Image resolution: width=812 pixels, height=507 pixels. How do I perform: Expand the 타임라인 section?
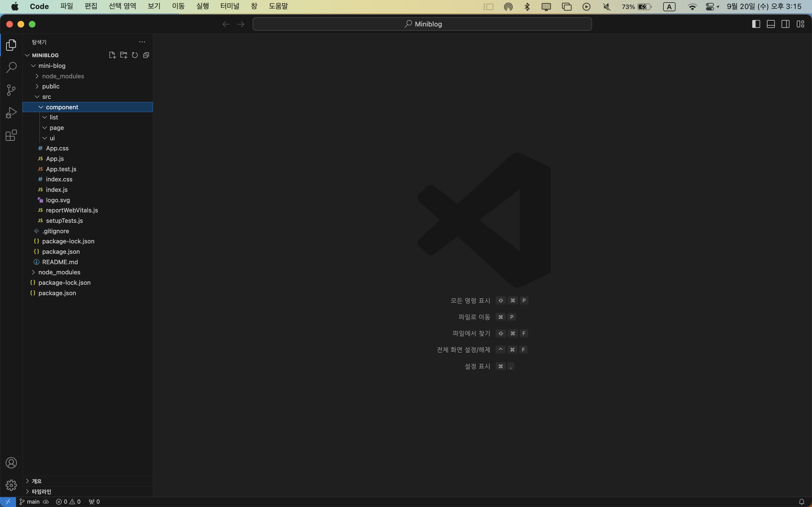(x=41, y=492)
